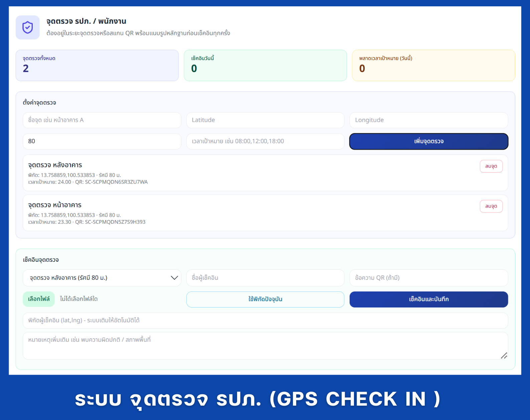Click the ใช้พิกัดปัจจุบัน button

265,299
